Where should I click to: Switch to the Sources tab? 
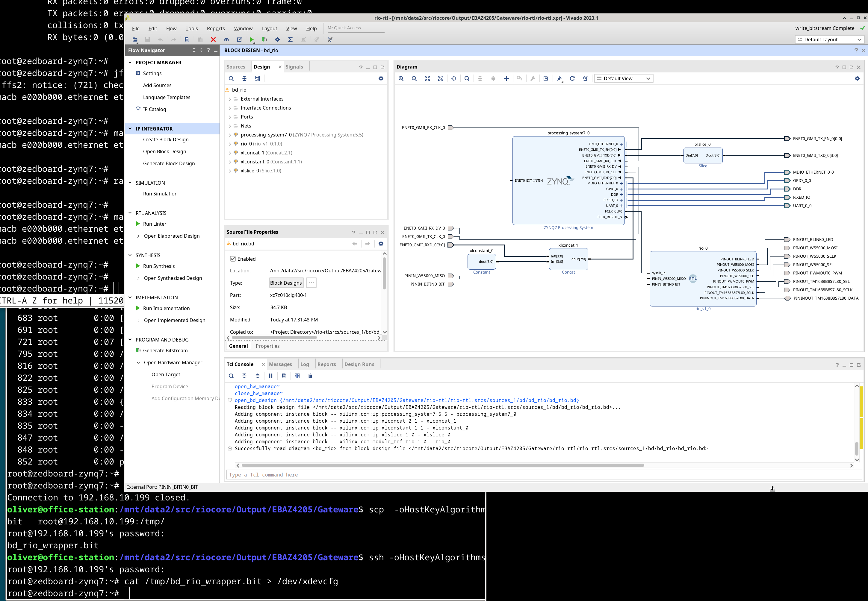pyautogui.click(x=236, y=67)
